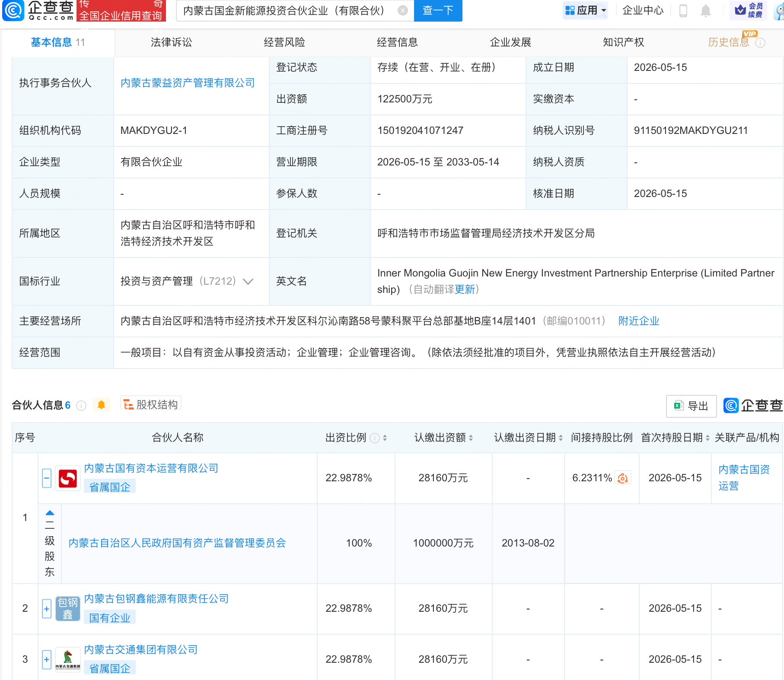Click the 出资比例 info icon in header
Viewport: 784px width, 680px height.
point(375,438)
